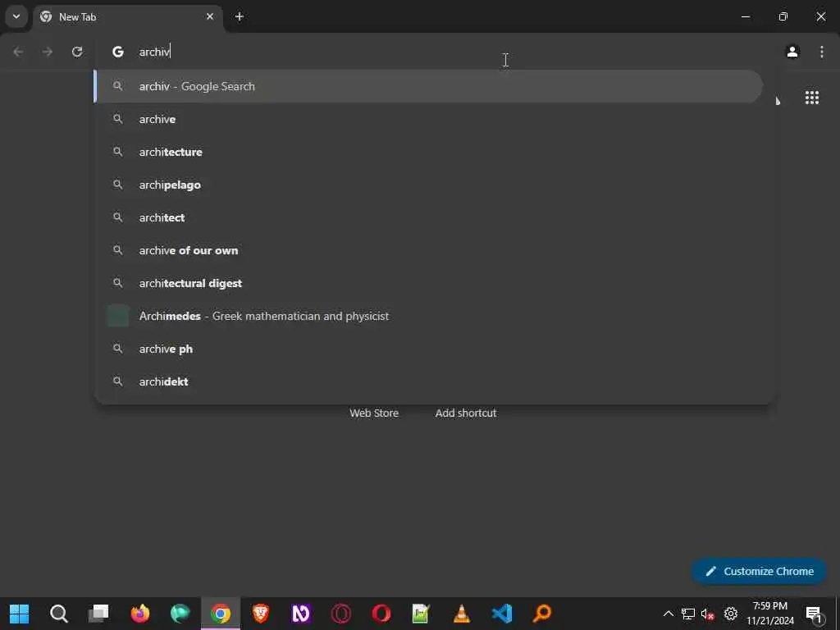The width and height of the screenshot is (840, 630).
Task: Launch VLC media player from taskbar
Action: click(x=461, y=614)
